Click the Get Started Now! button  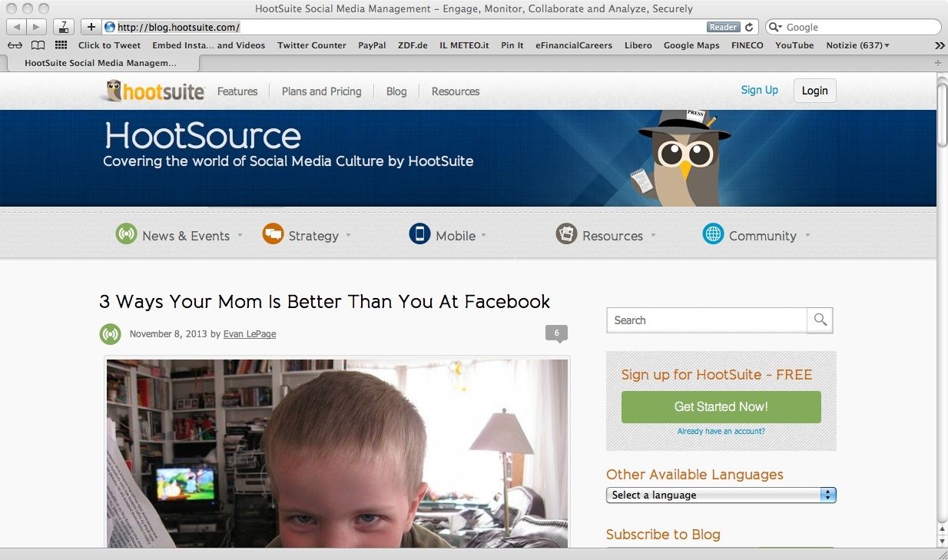pos(721,406)
